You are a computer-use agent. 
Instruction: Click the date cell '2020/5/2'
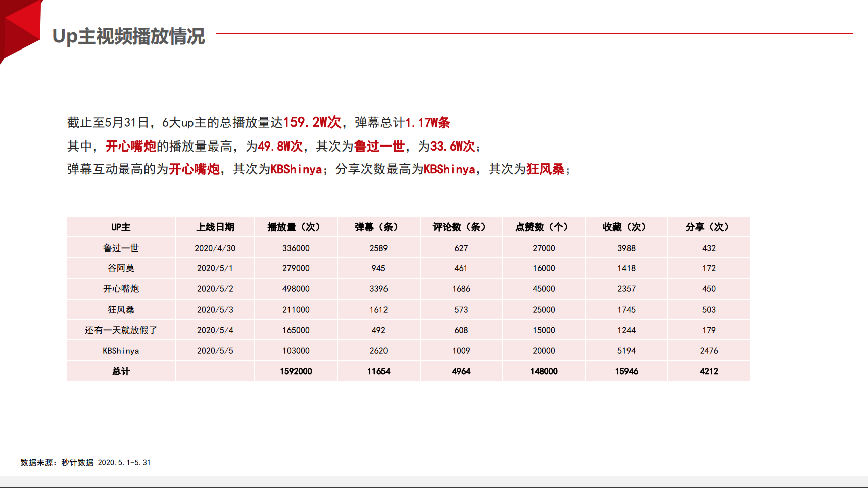[x=215, y=289]
